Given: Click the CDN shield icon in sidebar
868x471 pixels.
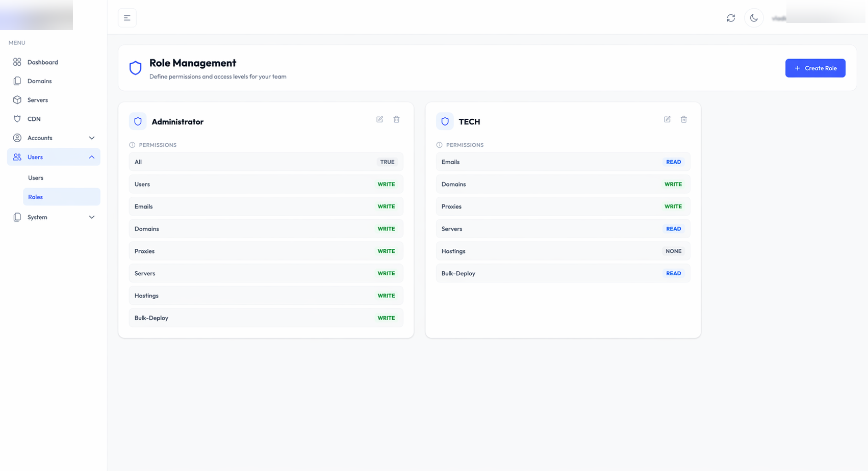Looking at the screenshot, I should 17,119.
